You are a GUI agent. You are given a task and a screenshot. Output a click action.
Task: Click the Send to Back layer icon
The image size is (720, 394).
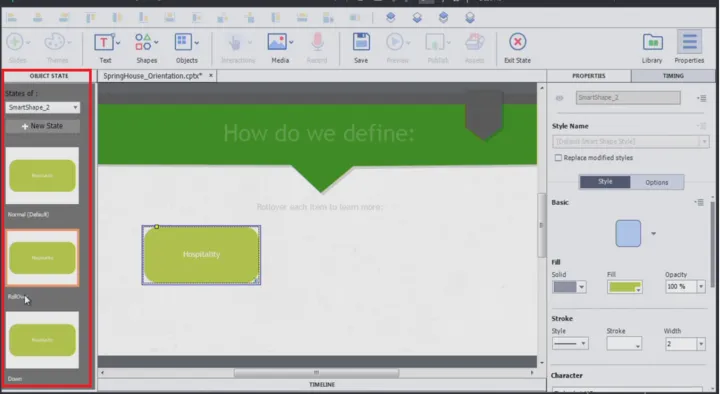pyautogui.click(x=470, y=17)
